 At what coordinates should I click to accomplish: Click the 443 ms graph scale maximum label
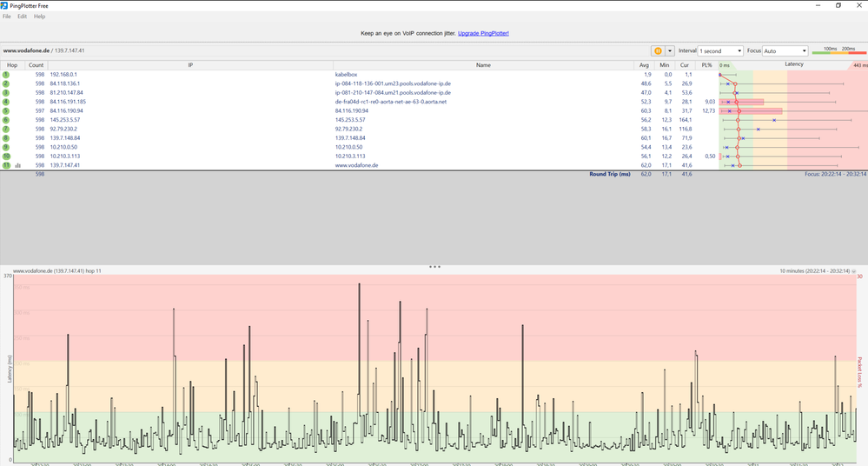pyautogui.click(x=860, y=65)
